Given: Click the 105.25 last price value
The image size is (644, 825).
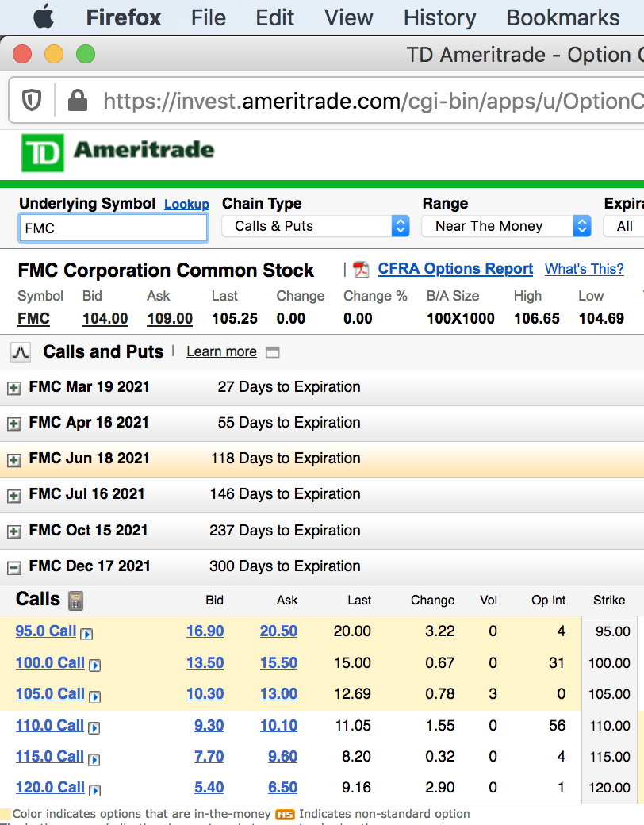Looking at the screenshot, I should [235, 318].
